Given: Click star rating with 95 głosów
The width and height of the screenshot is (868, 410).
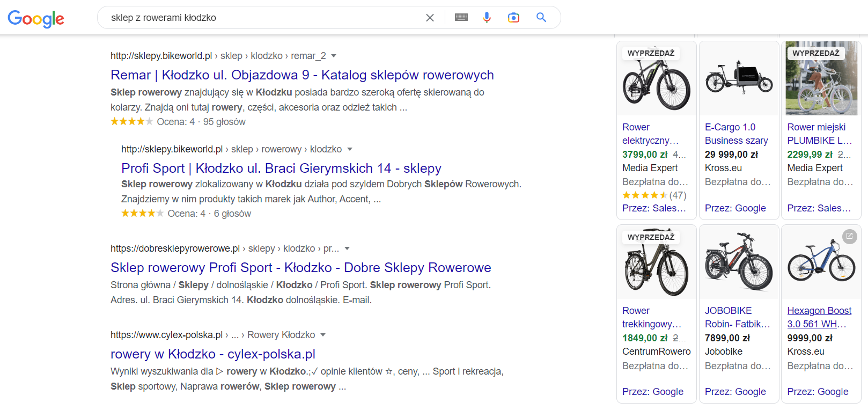Looking at the screenshot, I should pyautogui.click(x=131, y=122).
